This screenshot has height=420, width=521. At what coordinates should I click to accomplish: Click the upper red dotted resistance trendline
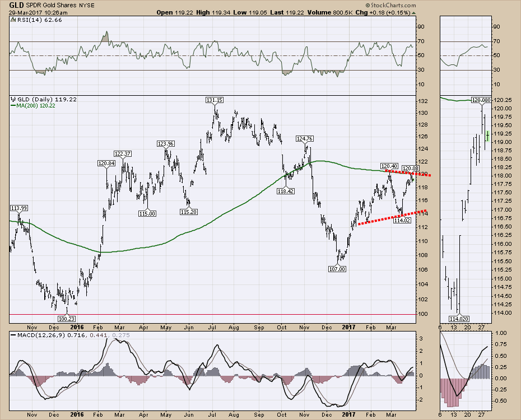tap(409, 173)
